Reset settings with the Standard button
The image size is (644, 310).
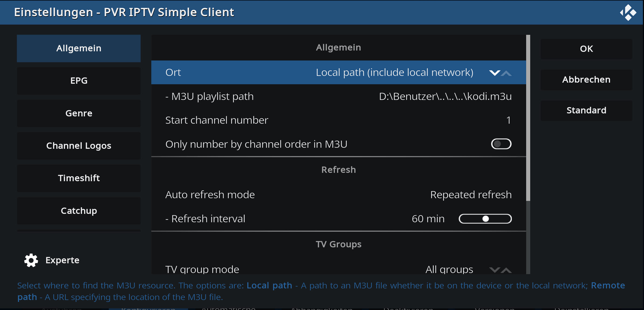click(587, 110)
